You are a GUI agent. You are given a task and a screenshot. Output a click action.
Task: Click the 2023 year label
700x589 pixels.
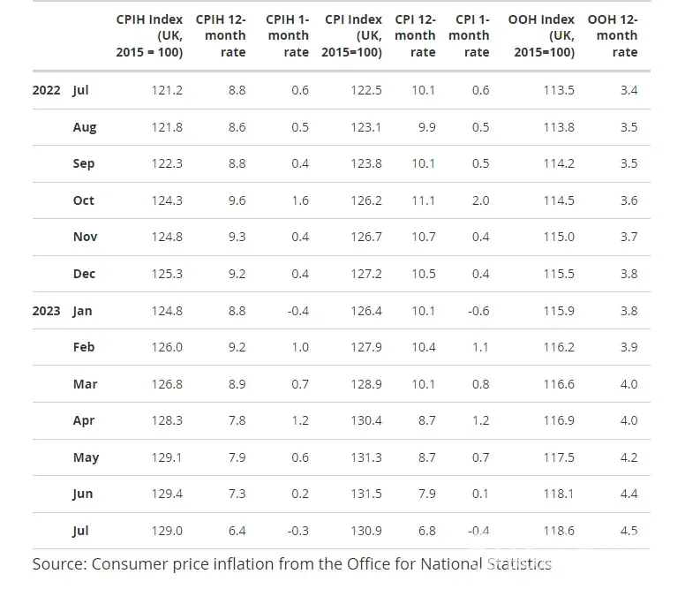[47, 311]
